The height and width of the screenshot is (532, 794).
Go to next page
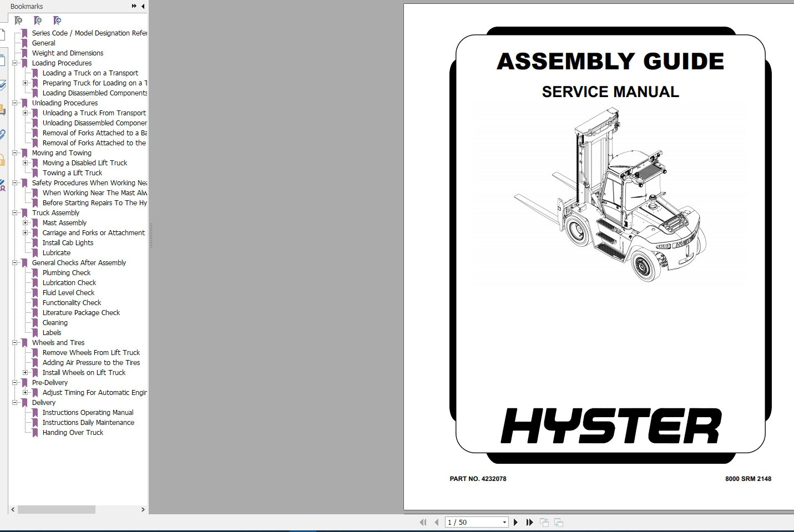point(515,522)
